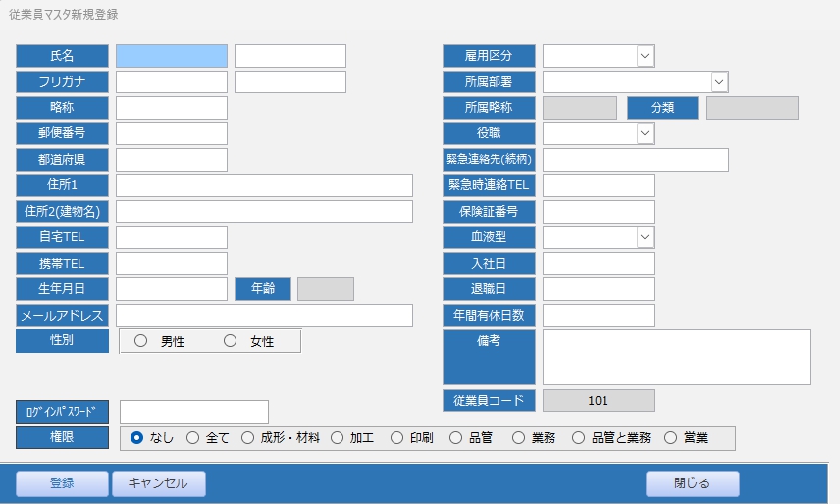This screenshot has height=504, width=840.
Task: Select the 成形・材料 permission option
Action: coord(247,438)
